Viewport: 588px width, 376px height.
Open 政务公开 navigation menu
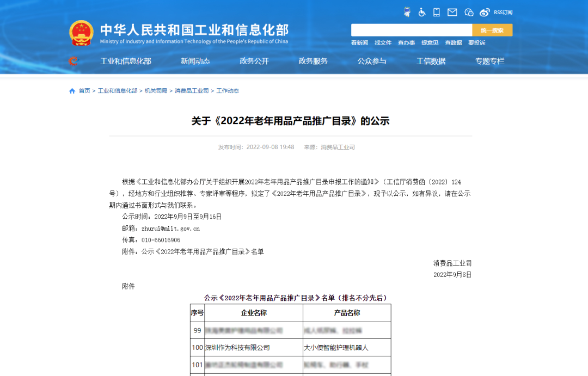pos(254,61)
